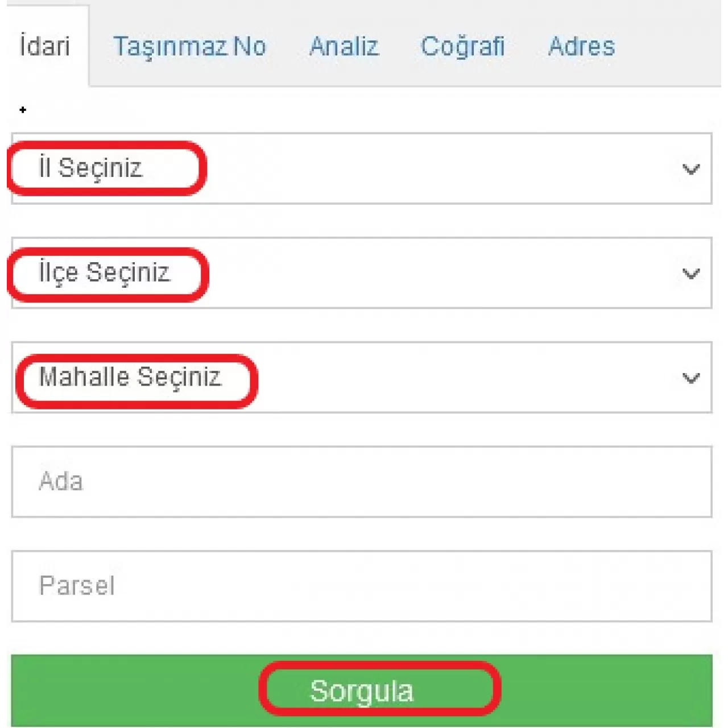
Task: Click the chevron on İlçe Seçiniz
Action: 690,274
